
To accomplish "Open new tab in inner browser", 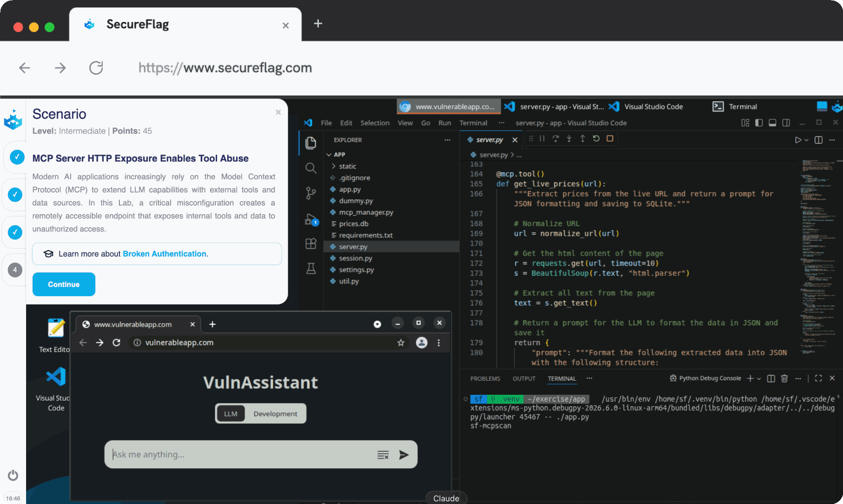I will pyautogui.click(x=212, y=324).
